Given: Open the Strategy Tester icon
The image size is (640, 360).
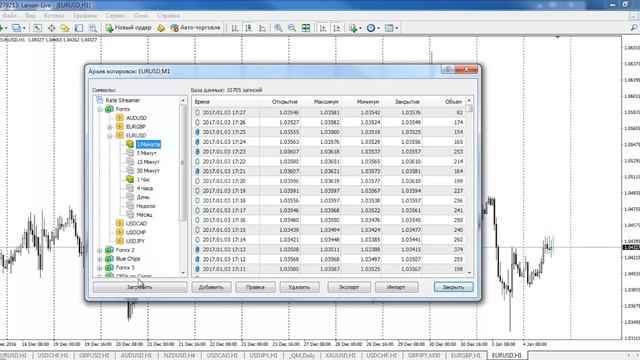Looking at the screenshot, I should 93,28.
